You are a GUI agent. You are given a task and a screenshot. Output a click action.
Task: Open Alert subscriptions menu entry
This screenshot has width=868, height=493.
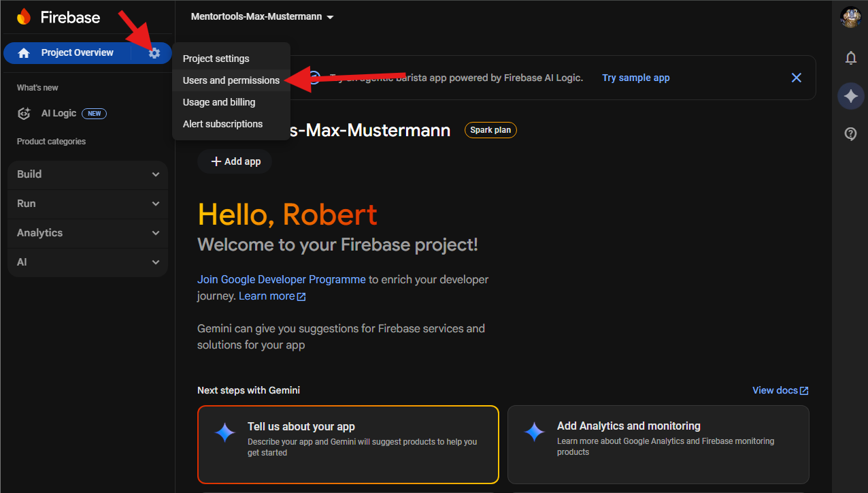pyautogui.click(x=231, y=124)
